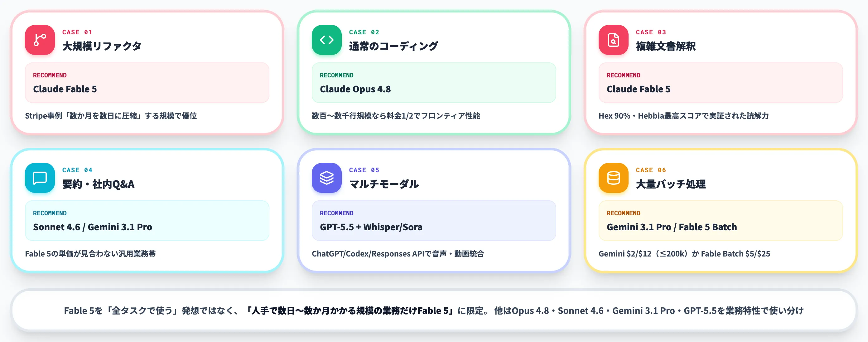868x342 pixels.
Task: Click the CASE 04 label
Action: click(77, 170)
